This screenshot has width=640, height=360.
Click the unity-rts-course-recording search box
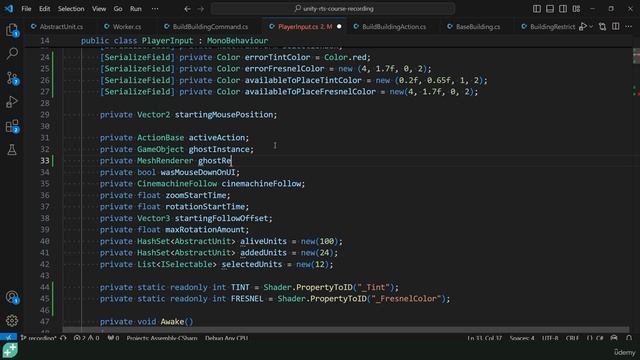click(x=333, y=9)
